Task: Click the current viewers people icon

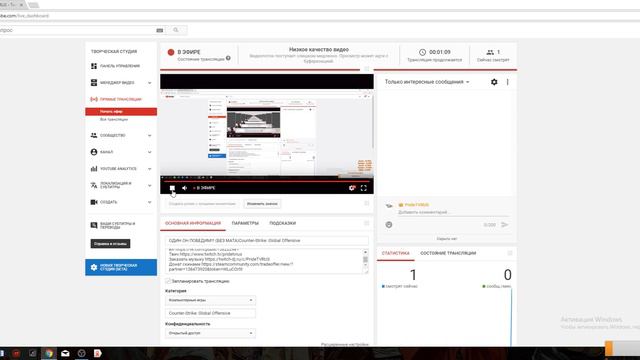Action: tap(490, 52)
